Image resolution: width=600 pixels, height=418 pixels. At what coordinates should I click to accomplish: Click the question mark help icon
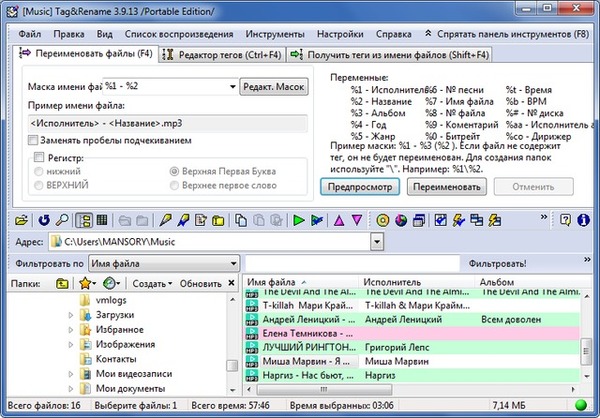click(567, 220)
